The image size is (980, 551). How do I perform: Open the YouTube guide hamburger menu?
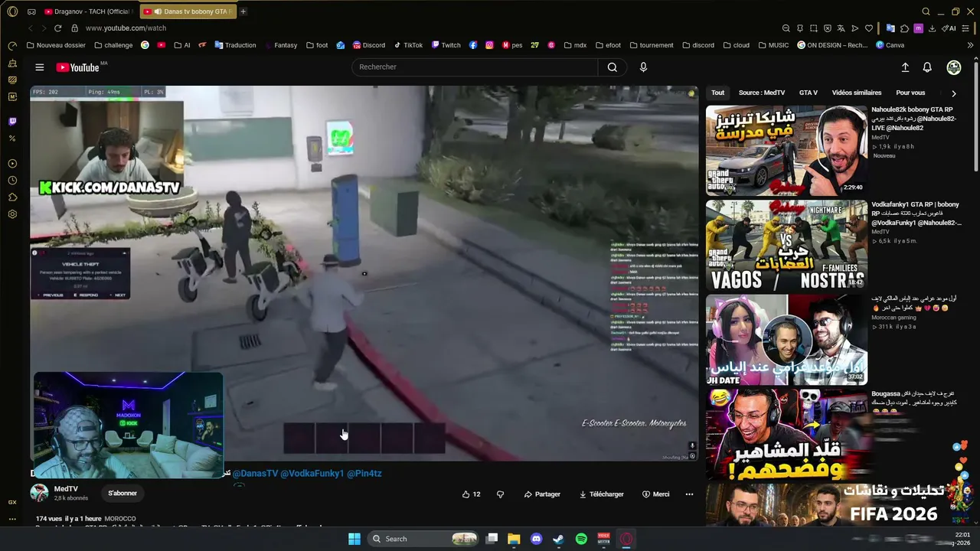[40, 67]
